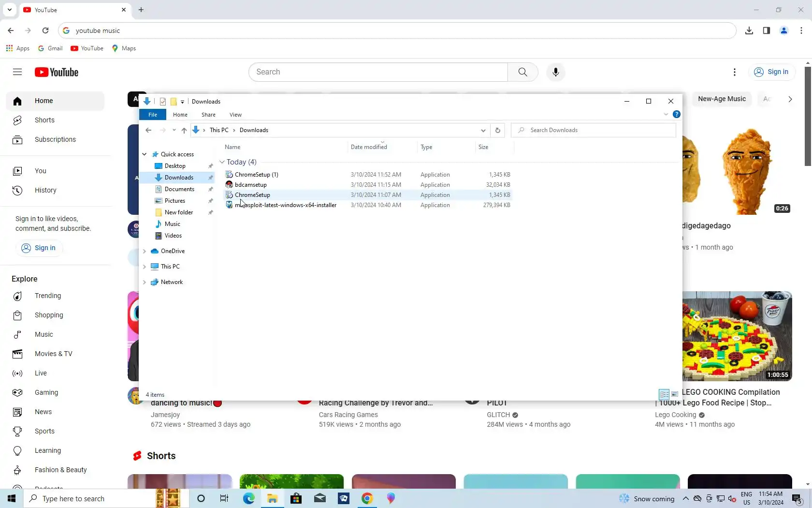
Task: Open Explorer address bar history dropdown
Action: [483, 130]
